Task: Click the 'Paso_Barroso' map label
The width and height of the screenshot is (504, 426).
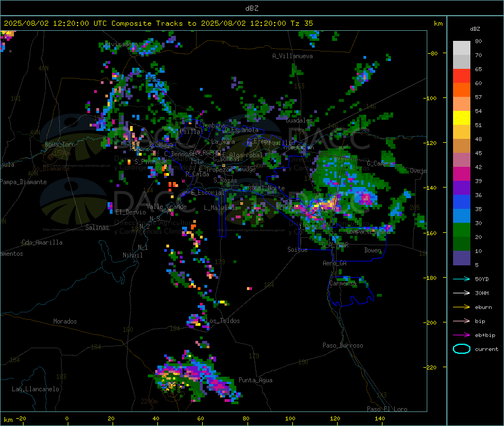Action: [x=343, y=345]
